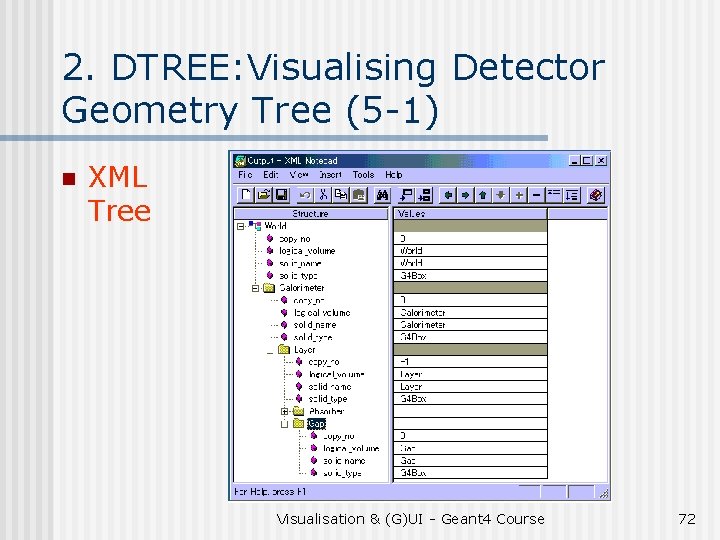Select the highlighted Gap tree node
This screenshot has height=540, width=720.
click(316, 423)
